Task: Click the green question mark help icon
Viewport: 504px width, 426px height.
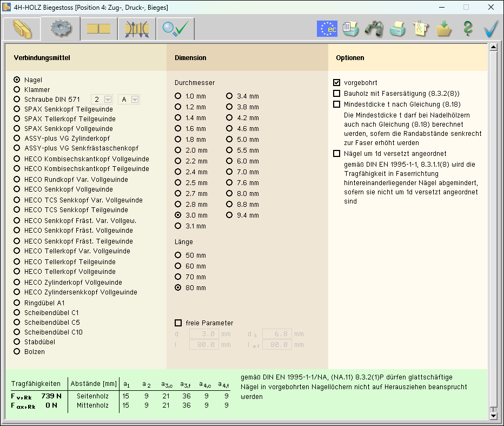Action: (x=468, y=29)
